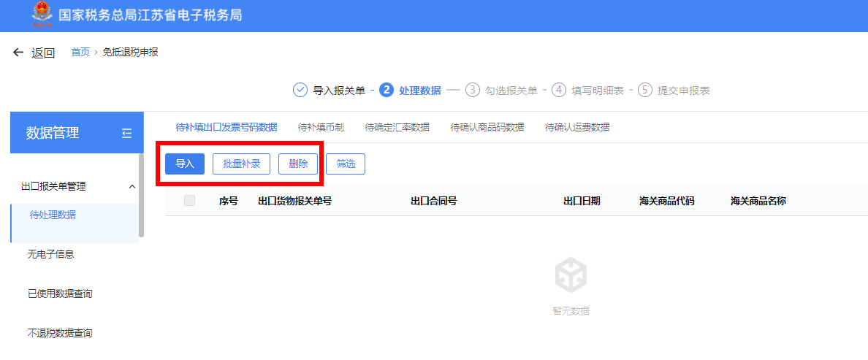Open the 待补填出口发票号码数据 tab
Image resolution: width=868 pixels, height=360 pixels.
[x=226, y=127]
